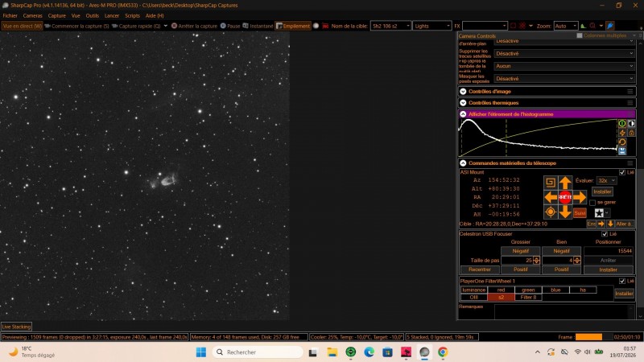The width and height of the screenshot is (644, 362).
Task: Apply auto-stretch with the lightning bolt icon
Action: [622, 133]
